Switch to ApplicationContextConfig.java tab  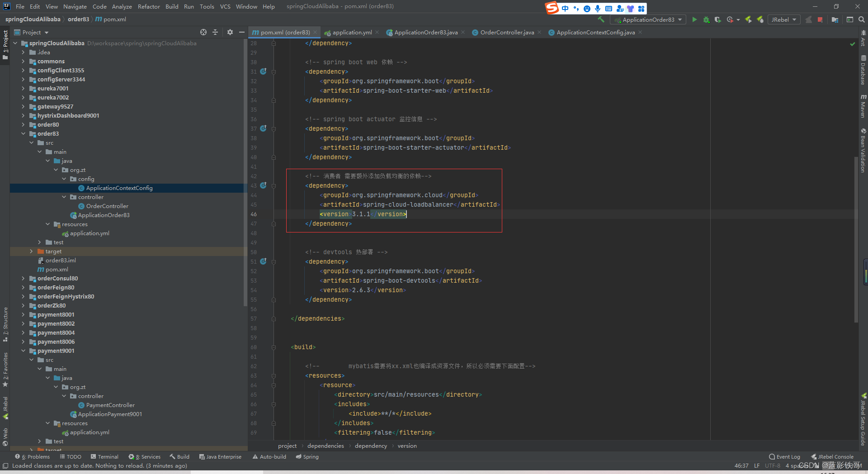coord(595,32)
